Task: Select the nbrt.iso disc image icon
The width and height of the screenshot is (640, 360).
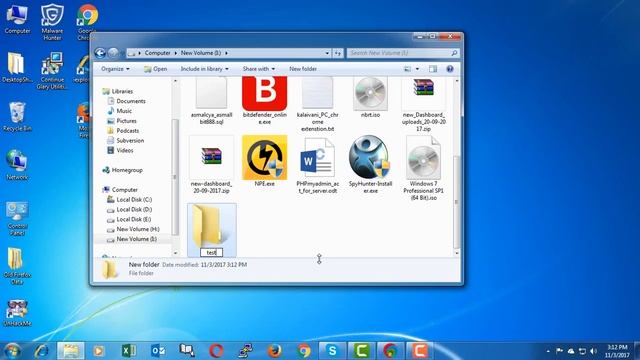Action: tap(370, 93)
